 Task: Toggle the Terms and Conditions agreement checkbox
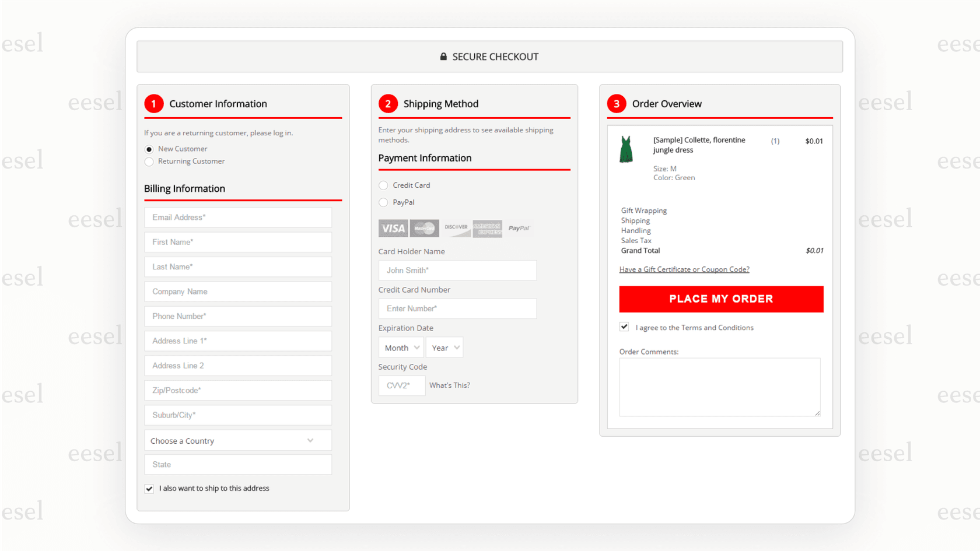[x=624, y=327]
